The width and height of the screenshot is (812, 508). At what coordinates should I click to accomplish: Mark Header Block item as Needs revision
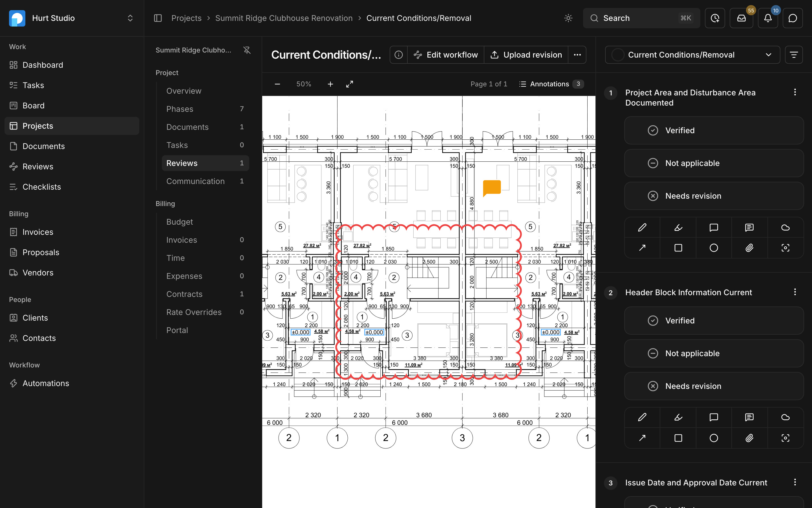pyautogui.click(x=714, y=386)
